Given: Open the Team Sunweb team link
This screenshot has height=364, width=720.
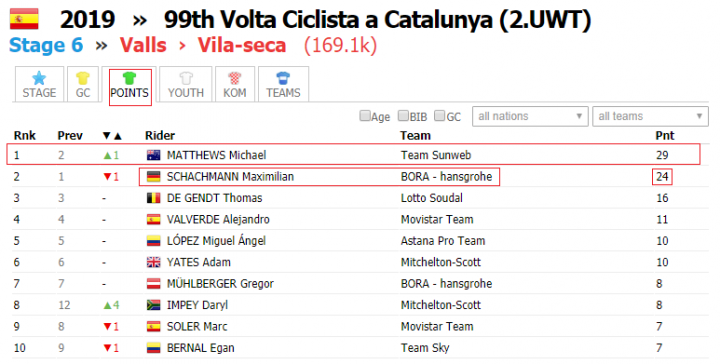Looking at the screenshot, I should (x=436, y=155).
